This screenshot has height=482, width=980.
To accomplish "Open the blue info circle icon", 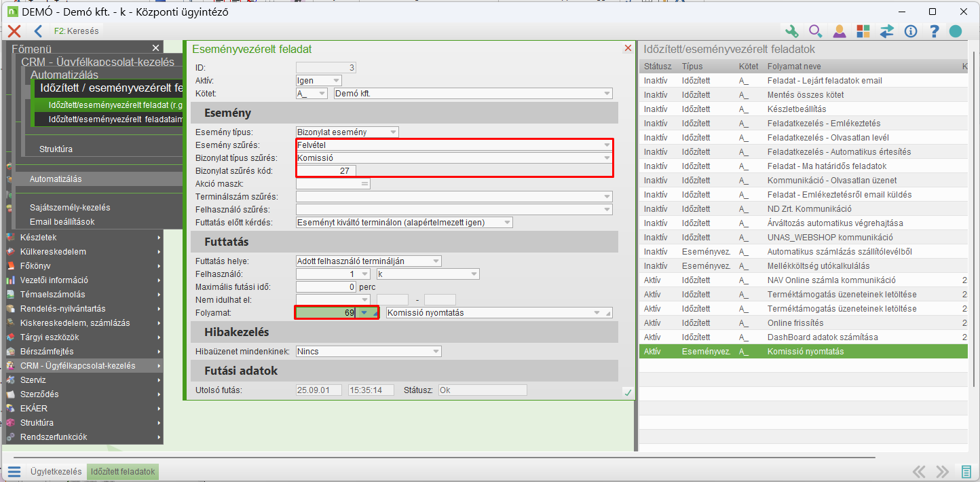I will coord(911,31).
